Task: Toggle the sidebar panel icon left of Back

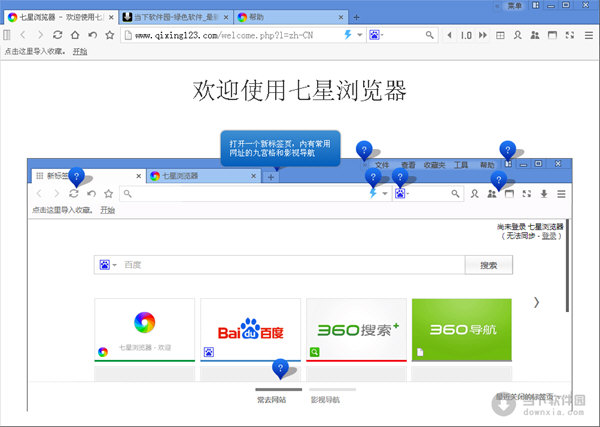Action: point(7,35)
